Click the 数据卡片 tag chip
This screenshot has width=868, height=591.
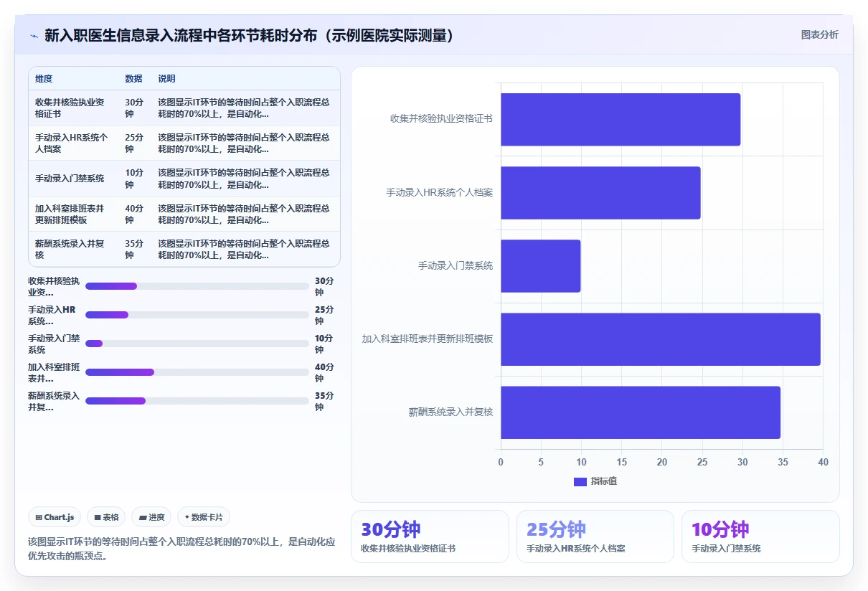(x=204, y=517)
